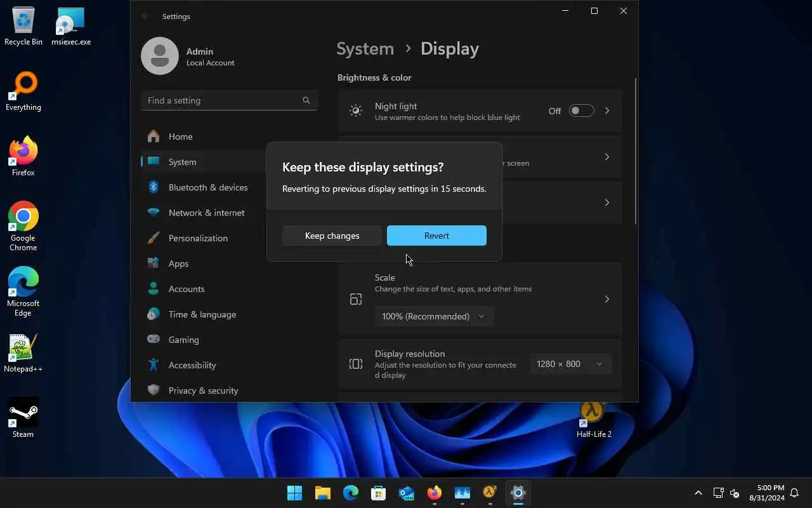Open the 1280 × 800 resolution dropdown
This screenshot has height=508, width=812.
(571, 364)
